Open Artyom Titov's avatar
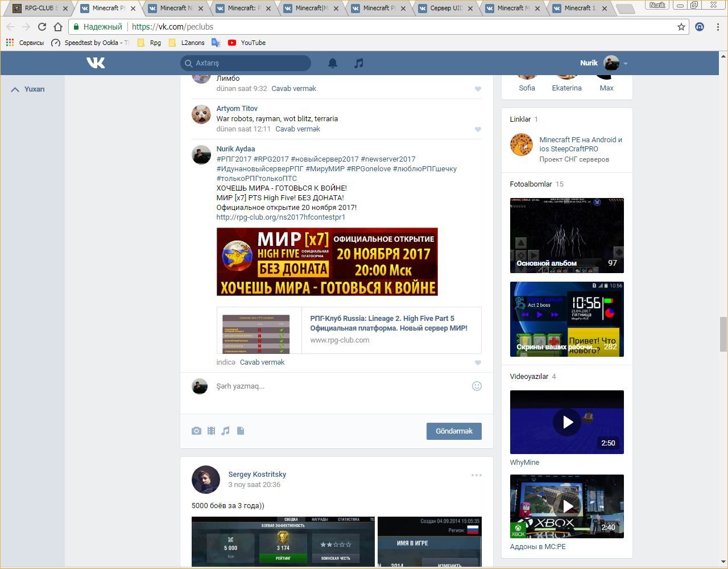The height and width of the screenshot is (569, 728). pyautogui.click(x=201, y=114)
